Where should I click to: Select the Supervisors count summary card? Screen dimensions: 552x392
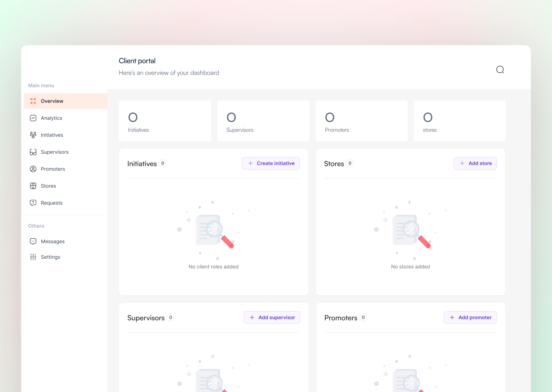[x=263, y=121]
